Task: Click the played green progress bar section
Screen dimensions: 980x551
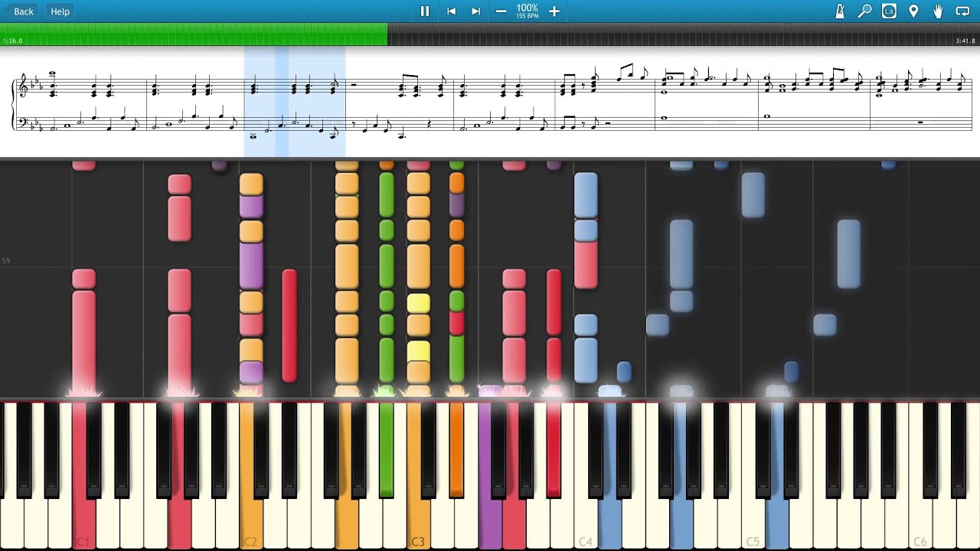Action: (191, 34)
